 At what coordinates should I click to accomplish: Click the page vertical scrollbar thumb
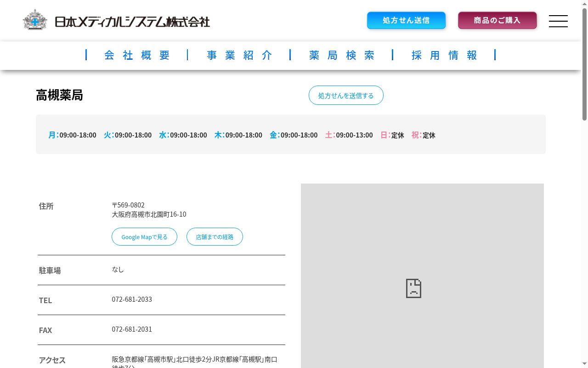point(584,64)
